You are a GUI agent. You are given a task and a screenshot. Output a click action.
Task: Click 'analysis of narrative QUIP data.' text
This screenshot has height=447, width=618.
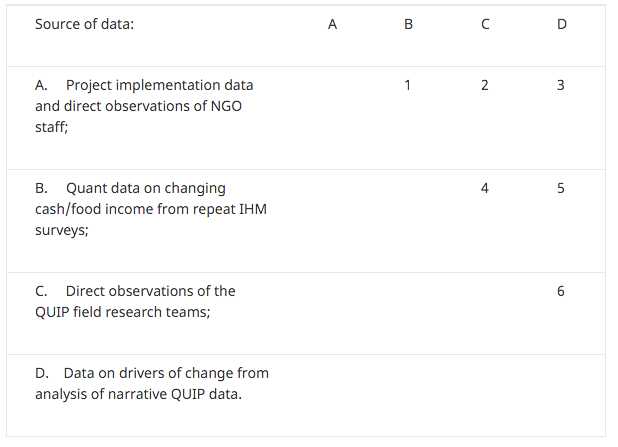point(138,394)
